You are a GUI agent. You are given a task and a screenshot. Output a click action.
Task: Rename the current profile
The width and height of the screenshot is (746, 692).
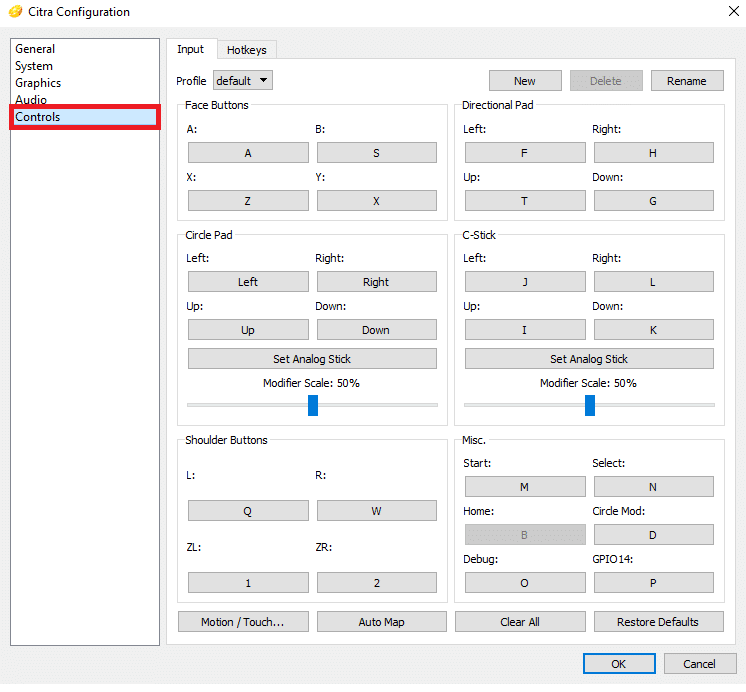pos(687,81)
